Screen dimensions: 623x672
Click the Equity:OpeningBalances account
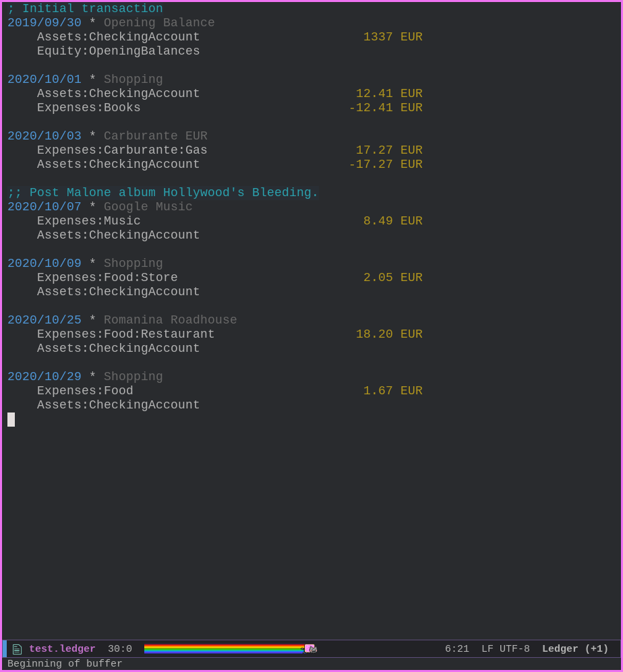pos(119,51)
